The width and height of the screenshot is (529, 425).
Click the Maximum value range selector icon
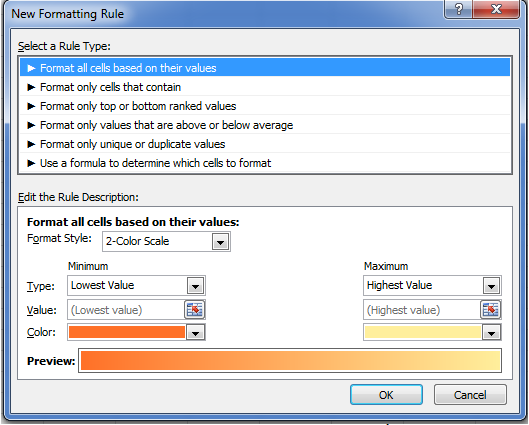(x=491, y=310)
